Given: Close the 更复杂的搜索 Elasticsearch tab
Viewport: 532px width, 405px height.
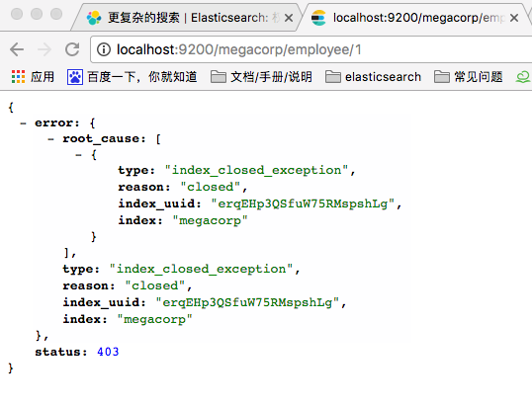Looking at the screenshot, I should (289, 18).
